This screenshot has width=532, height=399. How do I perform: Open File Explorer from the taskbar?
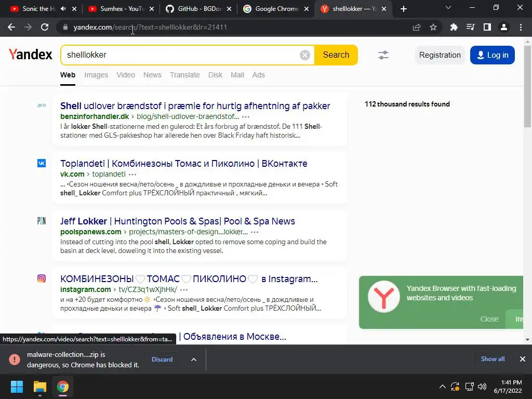tap(39, 387)
